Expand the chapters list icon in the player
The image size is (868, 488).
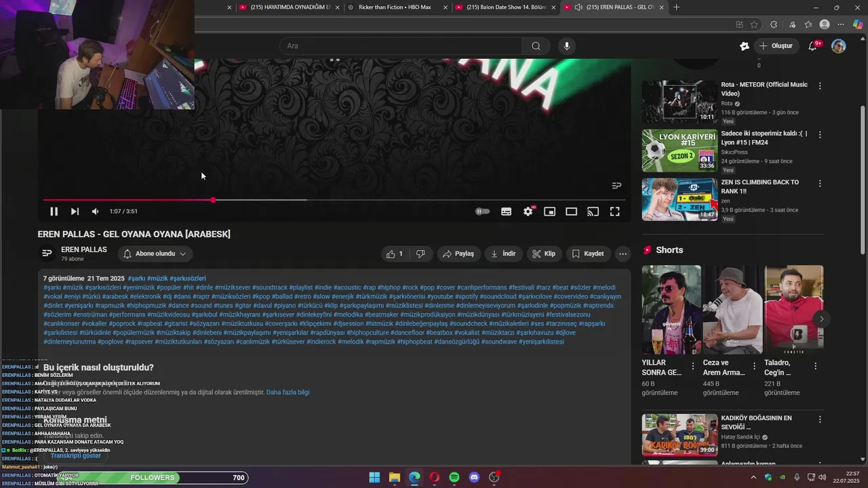click(x=616, y=186)
